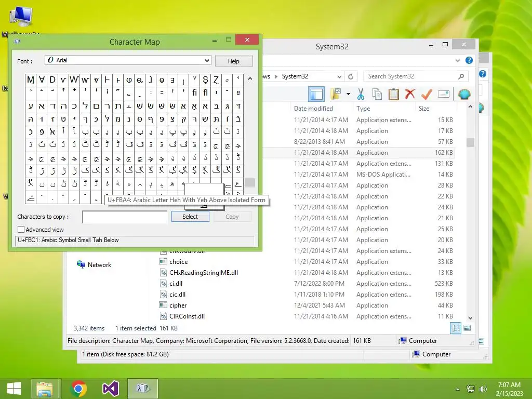Expand the address bar history dropdown
This screenshot has height=399, width=532.
point(339,77)
